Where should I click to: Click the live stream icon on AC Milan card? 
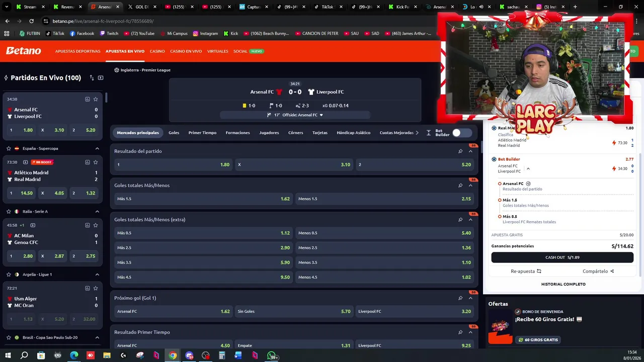[x=33, y=225]
